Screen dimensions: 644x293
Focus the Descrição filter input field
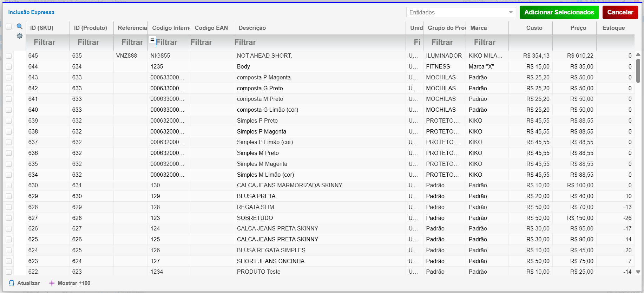(319, 43)
